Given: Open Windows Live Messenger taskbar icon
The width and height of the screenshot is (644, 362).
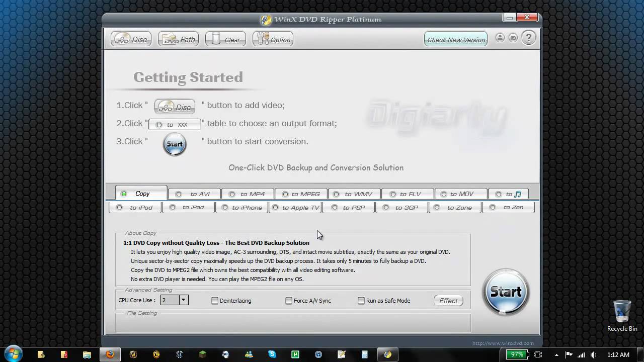Looking at the screenshot, I should (x=249, y=354).
